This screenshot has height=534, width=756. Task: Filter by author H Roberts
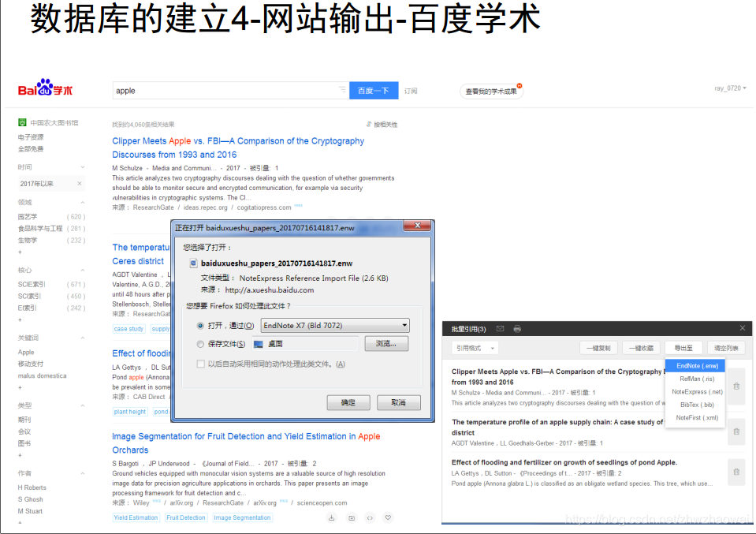pos(32,487)
